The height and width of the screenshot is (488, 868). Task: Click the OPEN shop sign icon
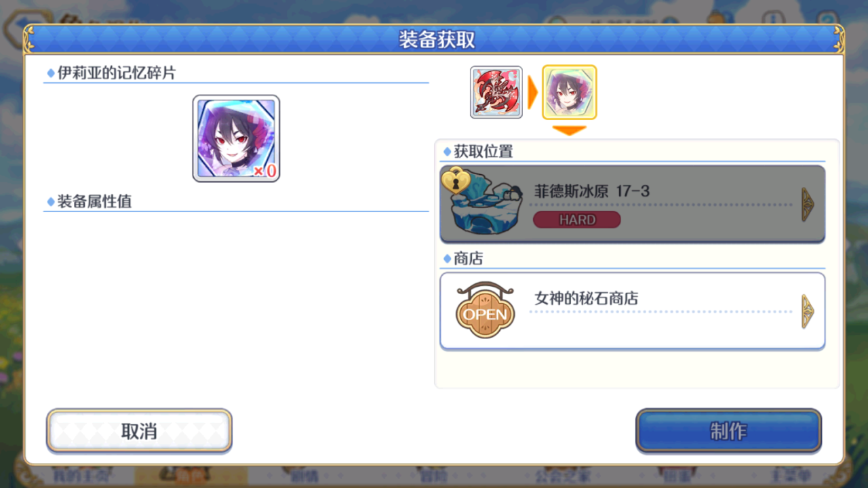pos(485,310)
